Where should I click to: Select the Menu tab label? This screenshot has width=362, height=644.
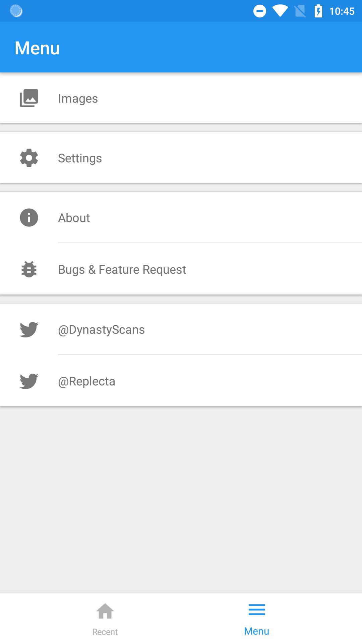(x=257, y=631)
